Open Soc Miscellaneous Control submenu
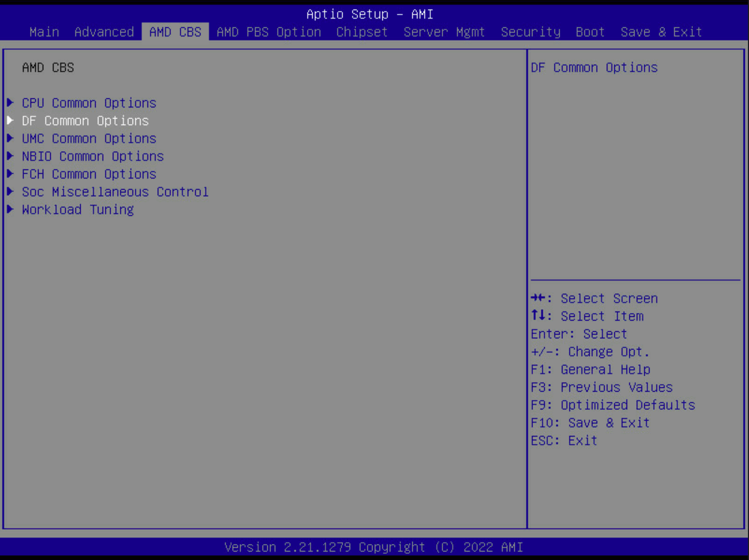 click(x=115, y=192)
